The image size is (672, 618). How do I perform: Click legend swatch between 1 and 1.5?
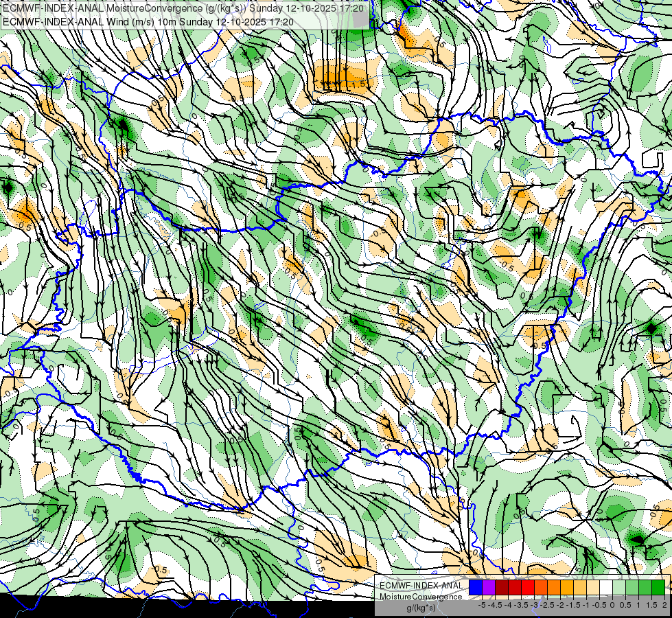(x=645, y=587)
